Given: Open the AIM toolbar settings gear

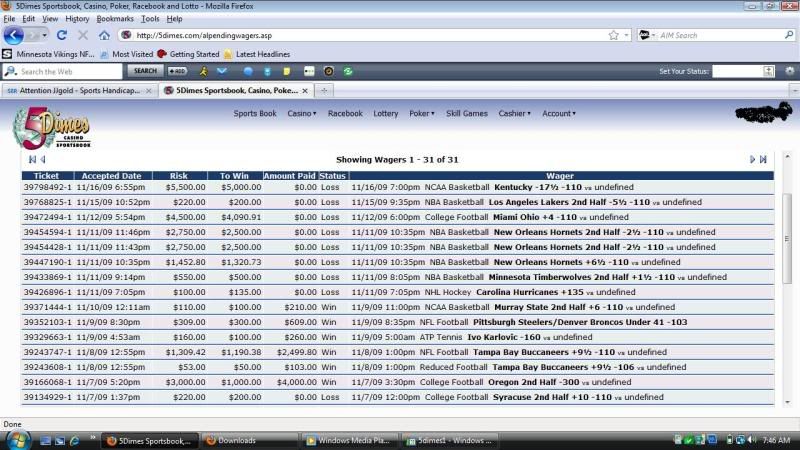Looking at the screenshot, I should 790,71.
